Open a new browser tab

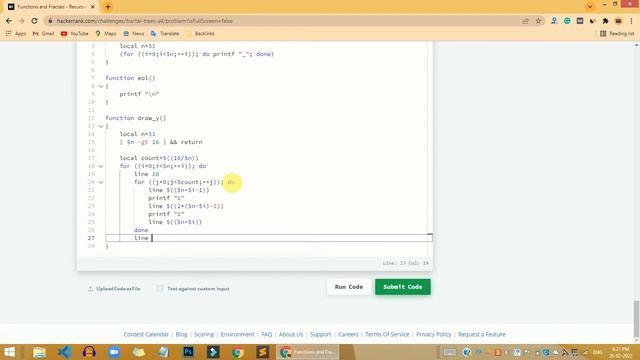point(108,7)
